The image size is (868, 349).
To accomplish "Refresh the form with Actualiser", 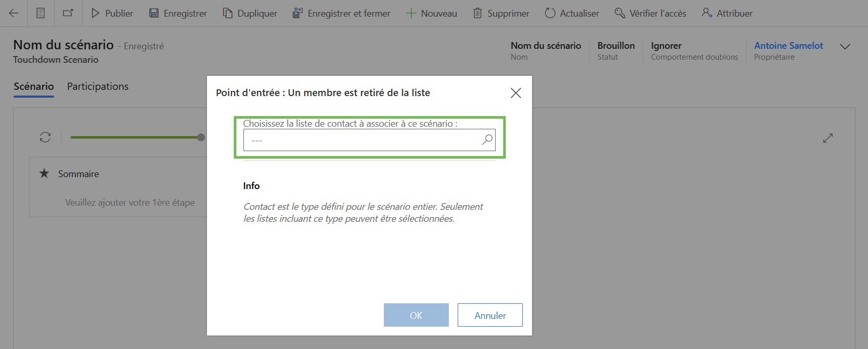I will tap(572, 14).
